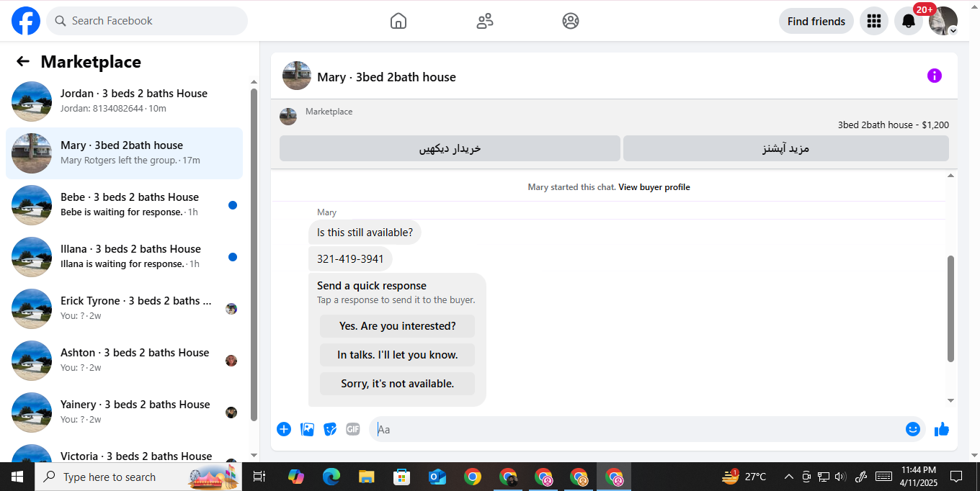
Task: Click the chat messages scrollbar thumb
Action: (x=950, y=308)
